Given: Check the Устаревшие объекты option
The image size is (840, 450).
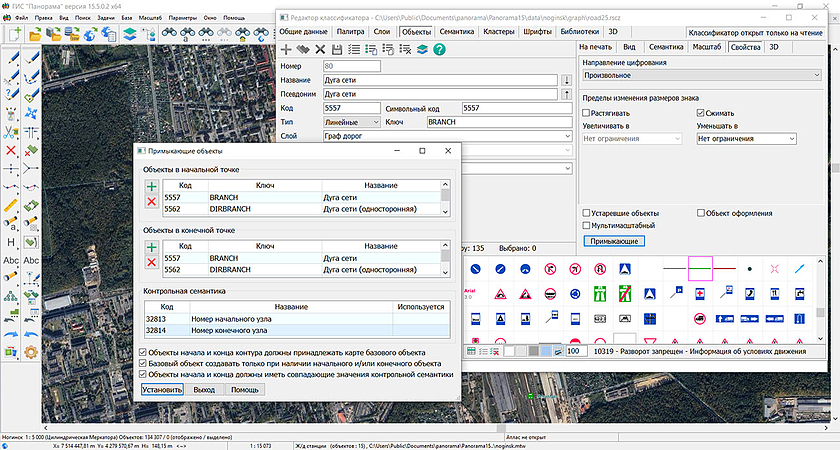Looking at the screenshot, I should [585, 213].
